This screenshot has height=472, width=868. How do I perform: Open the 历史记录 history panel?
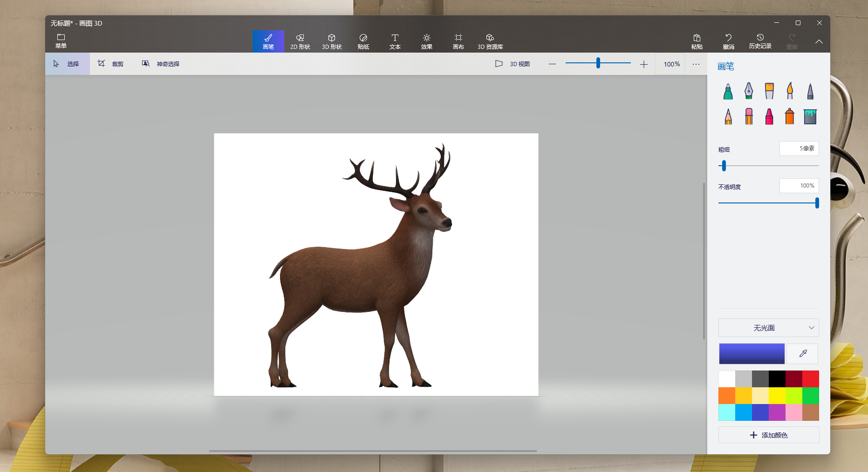760,41
